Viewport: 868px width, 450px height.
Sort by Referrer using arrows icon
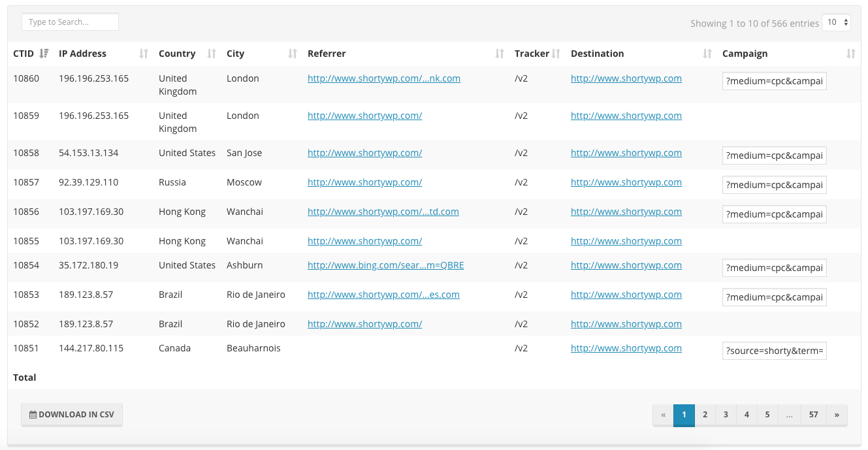tap(500, 54)
